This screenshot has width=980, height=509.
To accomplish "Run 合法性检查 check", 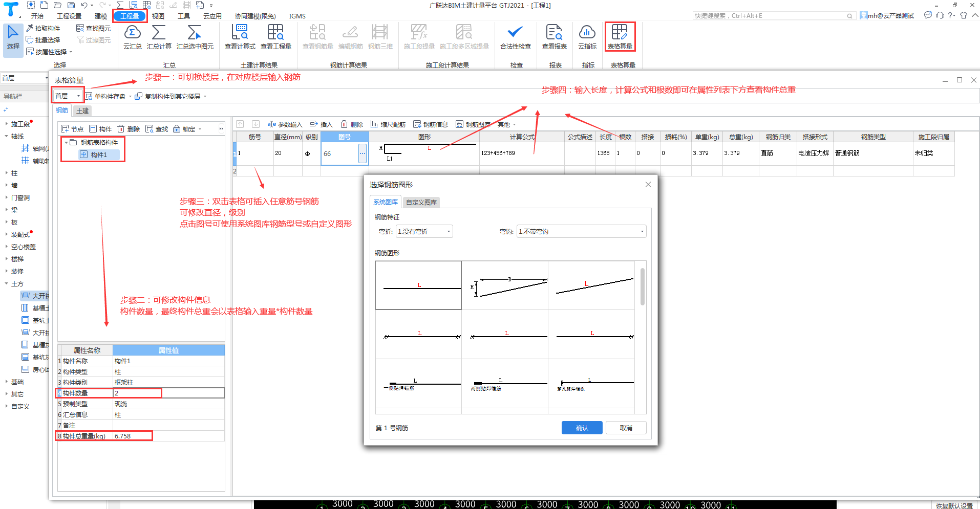I will [x=515, y=37].
